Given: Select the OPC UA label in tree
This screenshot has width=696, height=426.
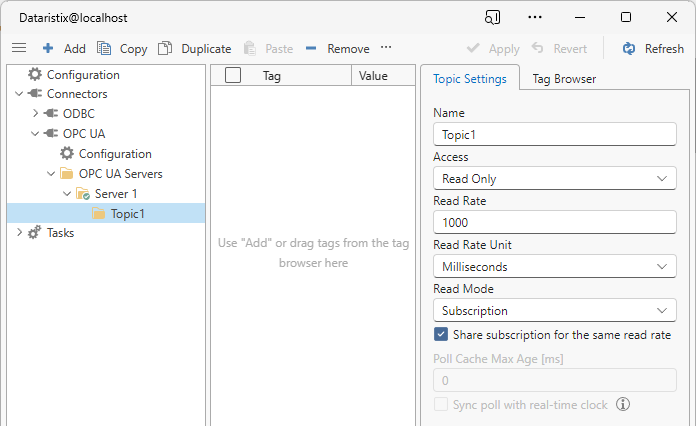Looking at the screenshot, I should (84, 134).
